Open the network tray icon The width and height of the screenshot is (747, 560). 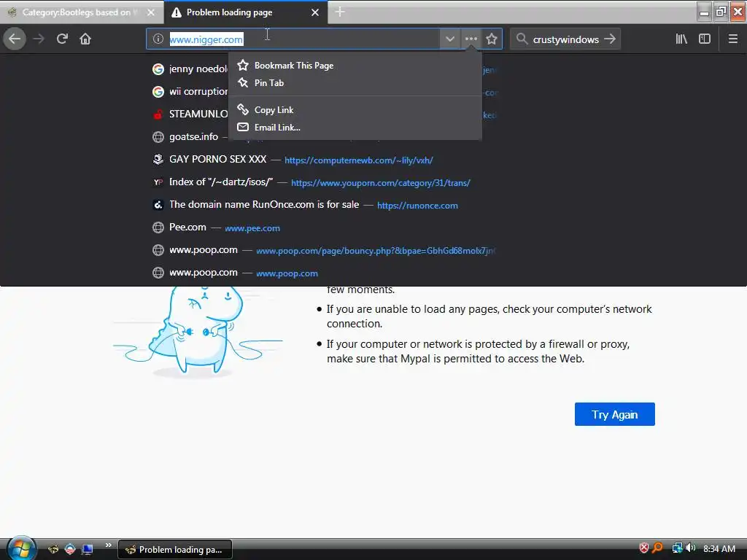click(x=677, y=548)
